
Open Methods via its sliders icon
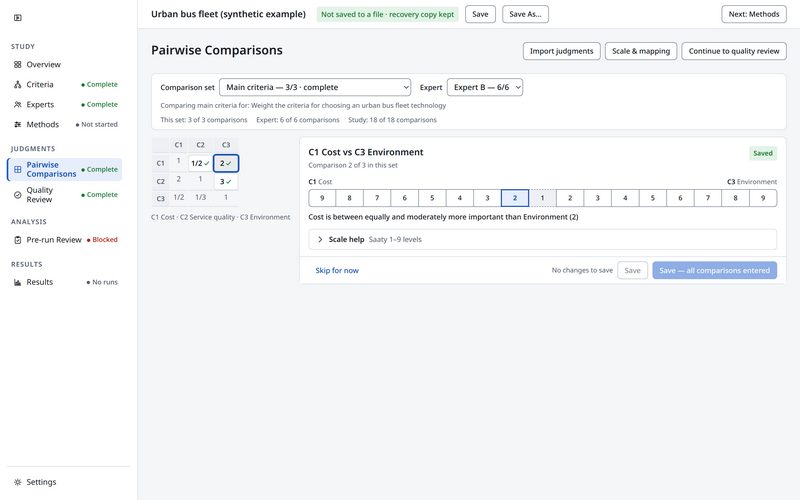click(x=18, y=124)
